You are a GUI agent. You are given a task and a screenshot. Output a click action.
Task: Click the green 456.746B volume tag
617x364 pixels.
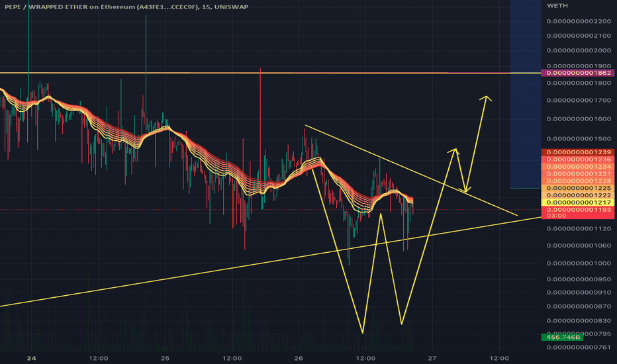562,338
